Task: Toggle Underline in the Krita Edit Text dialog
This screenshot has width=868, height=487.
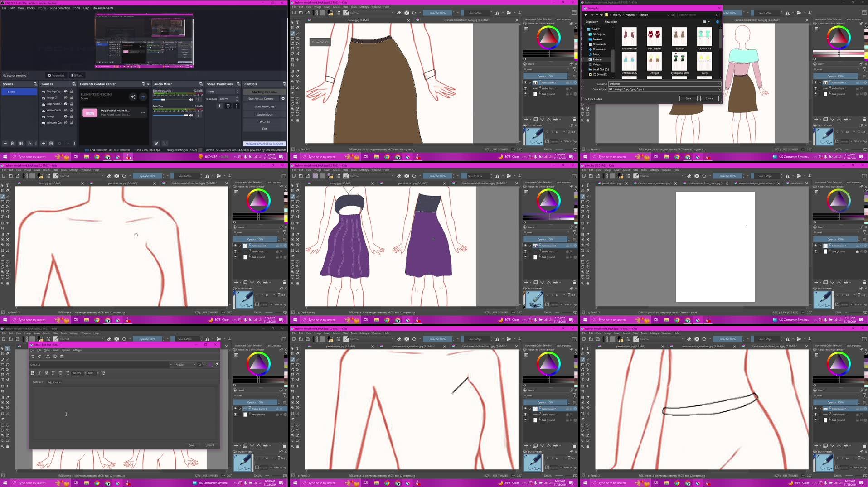Action: pos(46,373)
